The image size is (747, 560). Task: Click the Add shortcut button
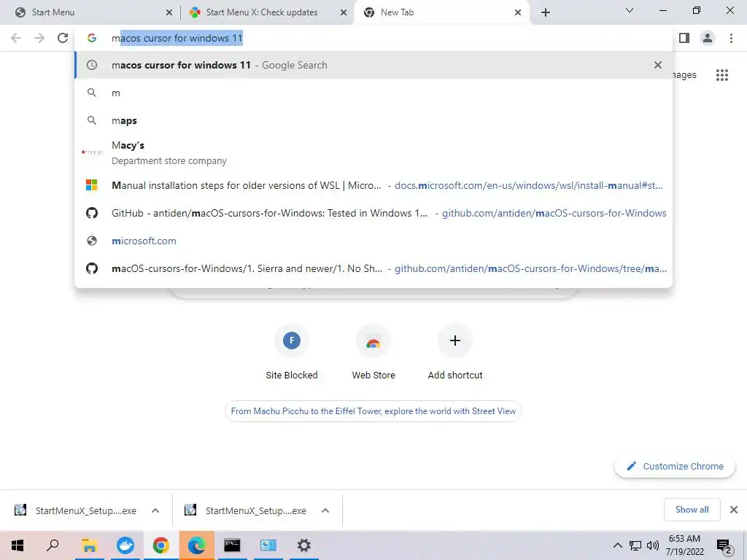tap(455, 352)
